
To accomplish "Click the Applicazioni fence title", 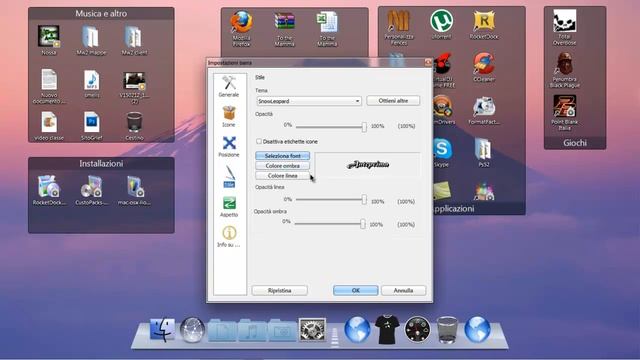I will [453, 209].
